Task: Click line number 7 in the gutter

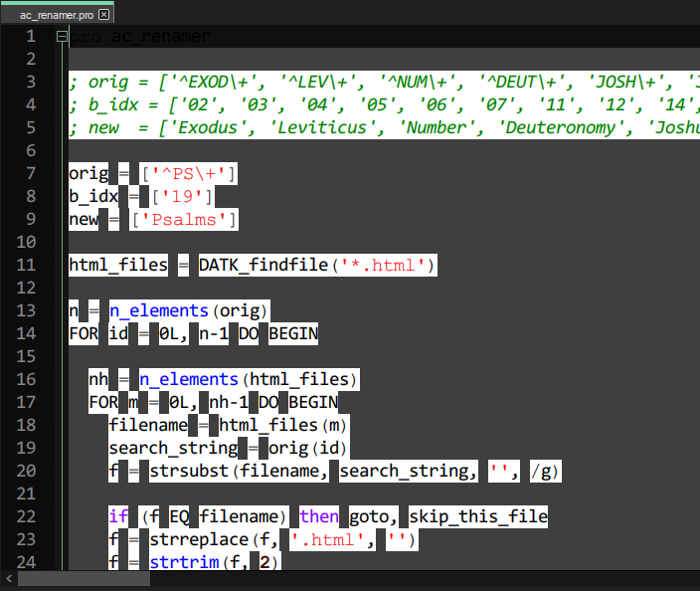Action: [x=31, y=173]
